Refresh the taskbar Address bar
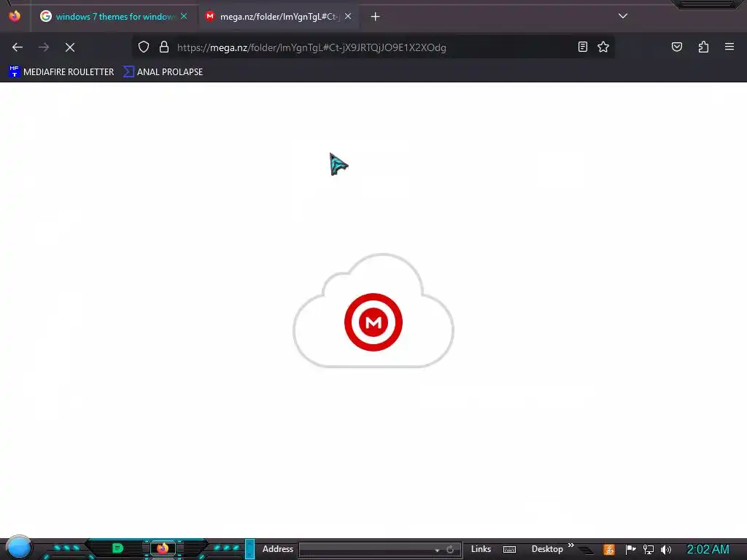Image resolution: width=747 pixels, height=560 pixels. click(450, 550)
